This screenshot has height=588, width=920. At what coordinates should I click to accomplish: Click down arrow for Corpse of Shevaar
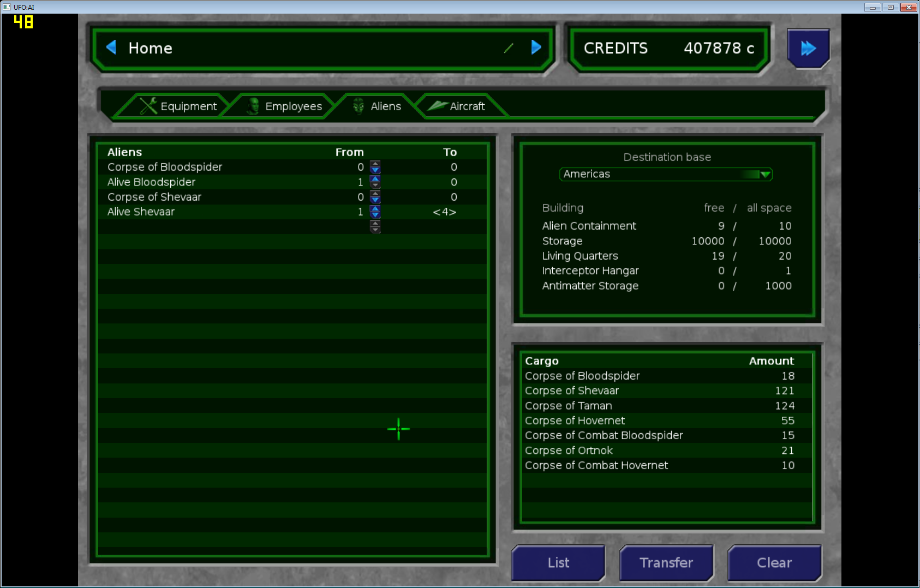(375, 200)
